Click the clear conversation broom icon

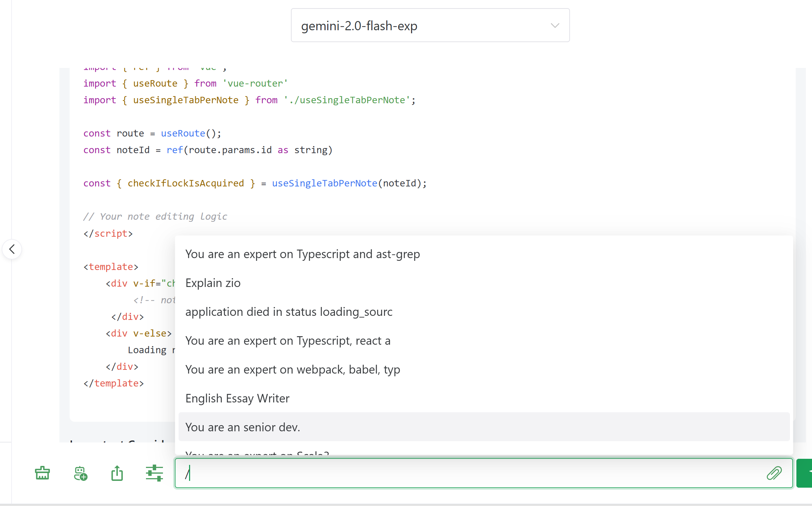[42, 473]
